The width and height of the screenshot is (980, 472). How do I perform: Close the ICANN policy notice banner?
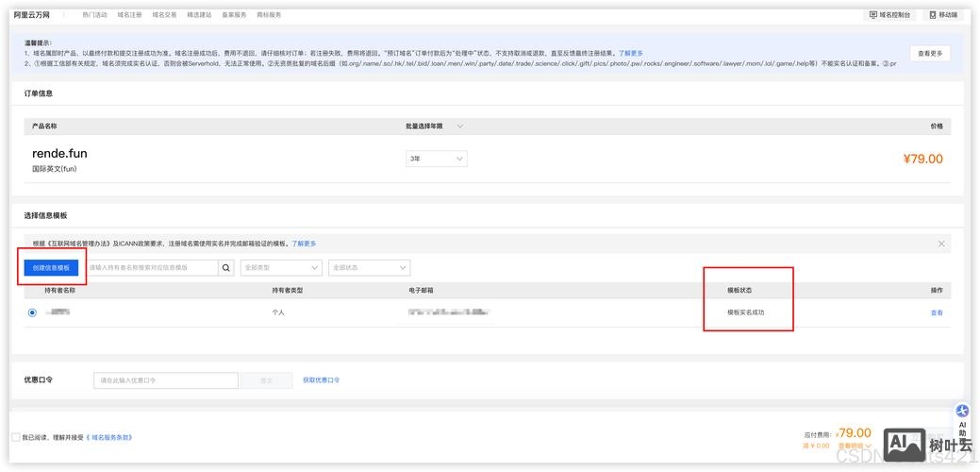[x=940, y=244]
